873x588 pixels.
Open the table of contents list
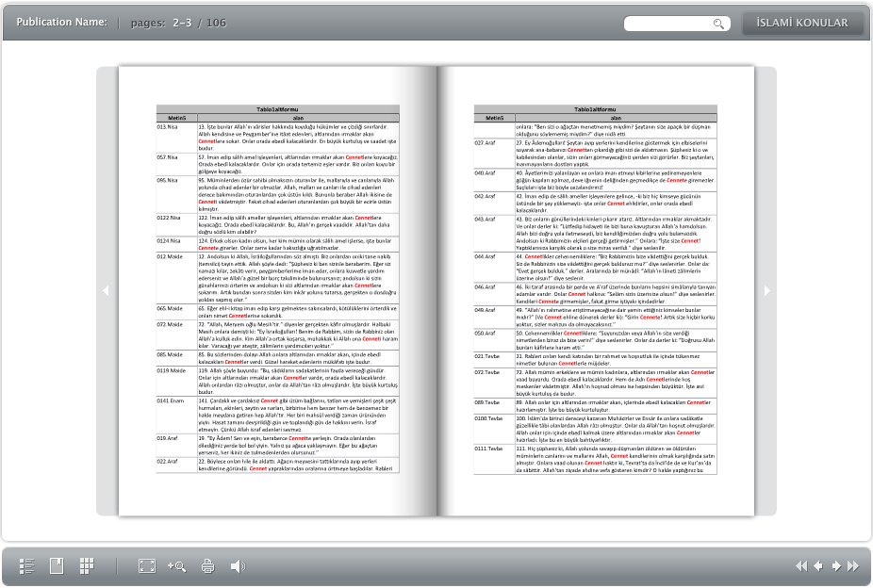(27, 566)
